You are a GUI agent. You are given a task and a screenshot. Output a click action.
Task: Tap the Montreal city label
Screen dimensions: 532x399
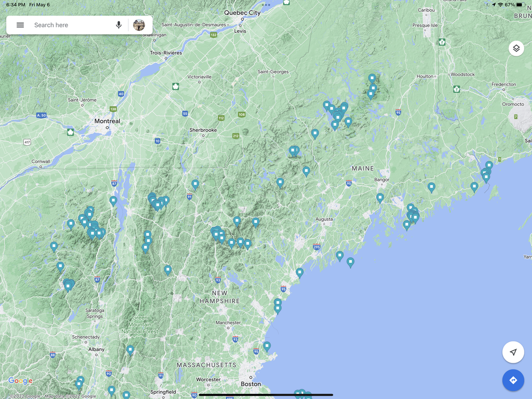[107, 121]
